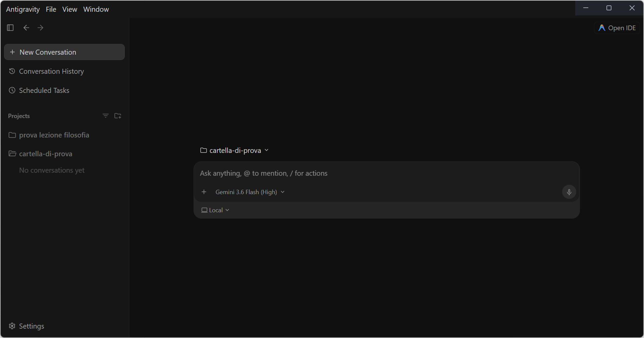Minimize the Antigravity window
644x338 pixels.
tap(586, 8)
